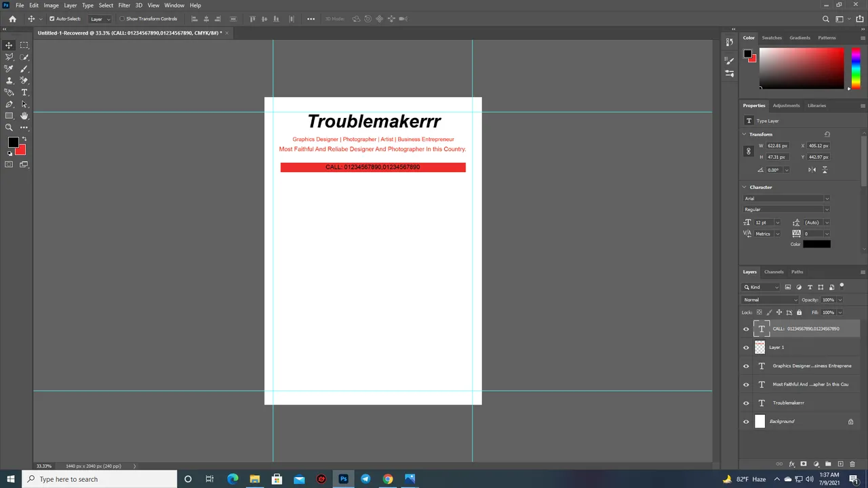Select the Eyedropper tool
Screen dimensions: 868x488
[9, 68]
